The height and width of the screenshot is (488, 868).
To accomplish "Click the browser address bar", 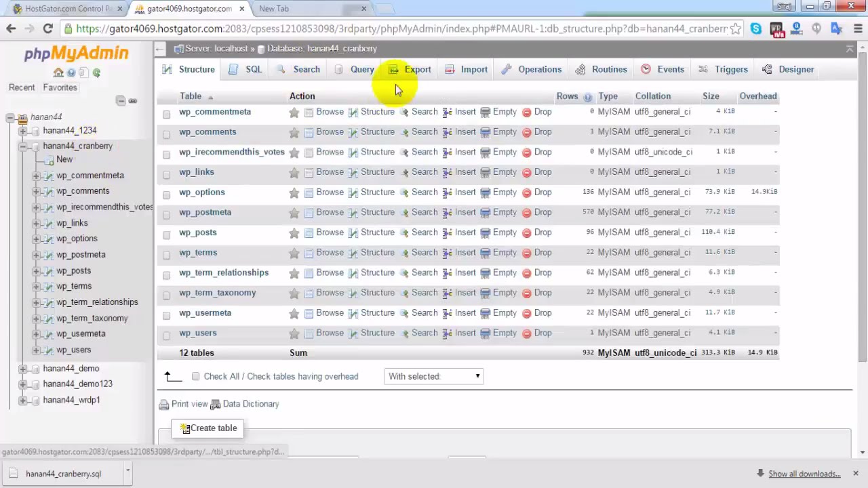I will point(400,28).
